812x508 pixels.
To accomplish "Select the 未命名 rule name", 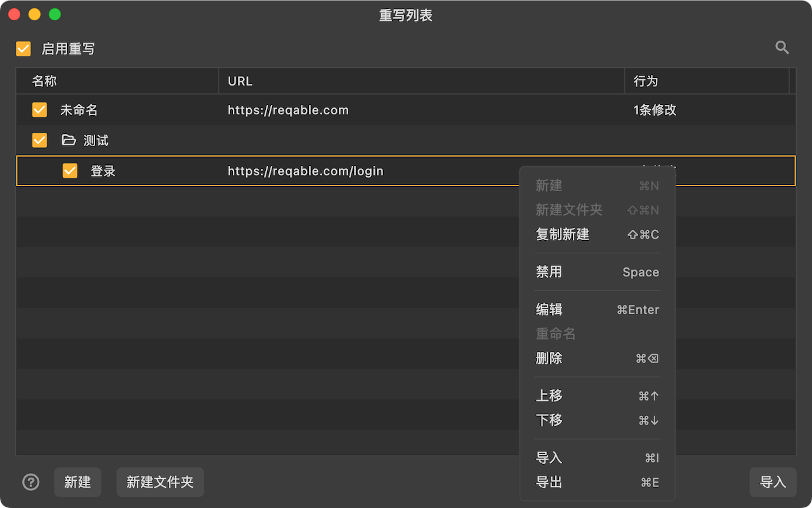I will click(79, 110).
